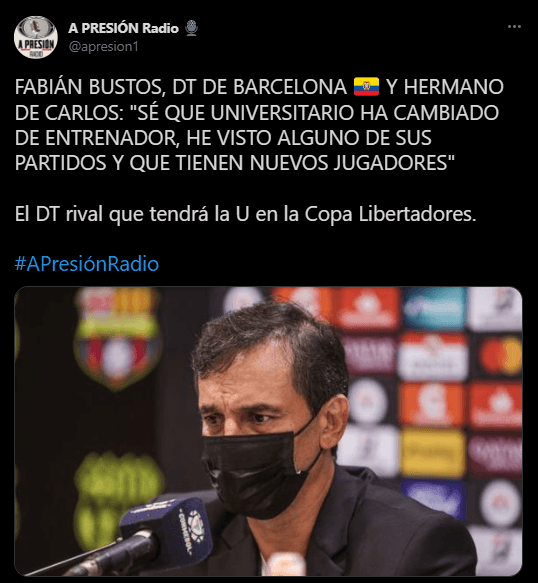Viewport: 538px width, 583px height.
Task: Click the teal sponsor logo atop the backdrop
Action: 434,309
